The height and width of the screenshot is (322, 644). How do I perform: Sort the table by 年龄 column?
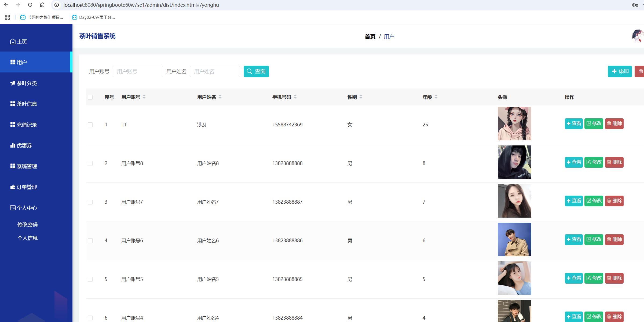[x=436, y=97]
